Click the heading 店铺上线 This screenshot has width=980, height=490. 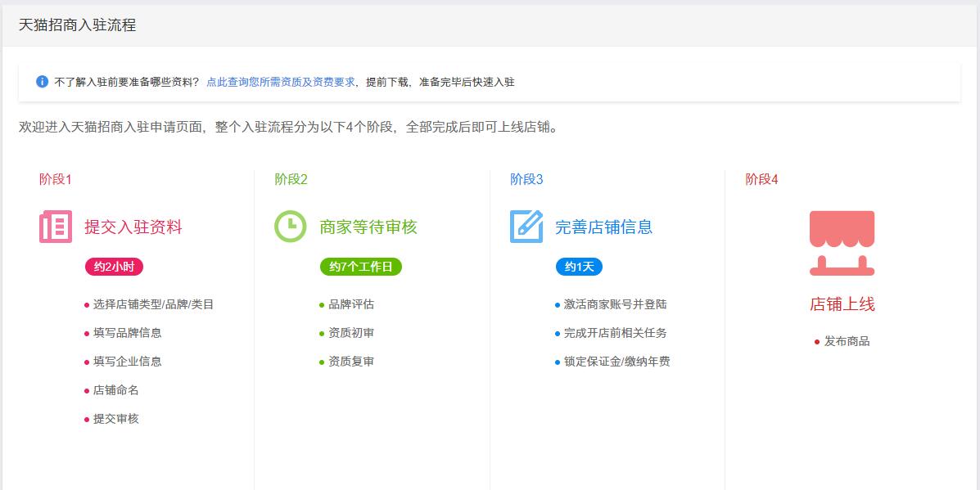[842, 304]
